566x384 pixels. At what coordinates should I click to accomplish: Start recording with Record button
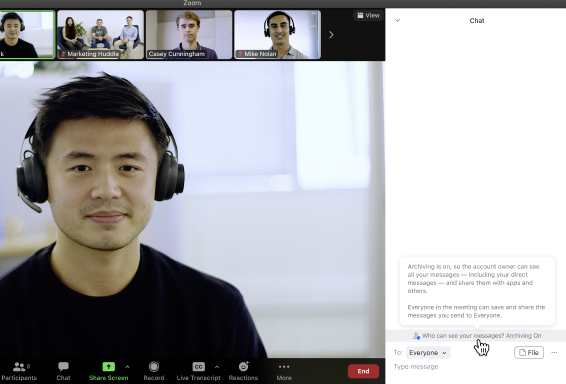click(154, 371)
